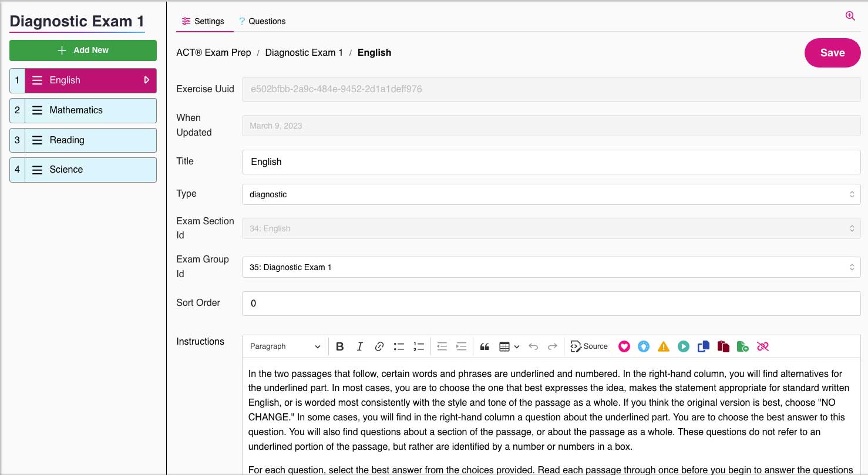This screenshot has width=868, height=475.
Task: Insert a numbered list
Action: 419,346
